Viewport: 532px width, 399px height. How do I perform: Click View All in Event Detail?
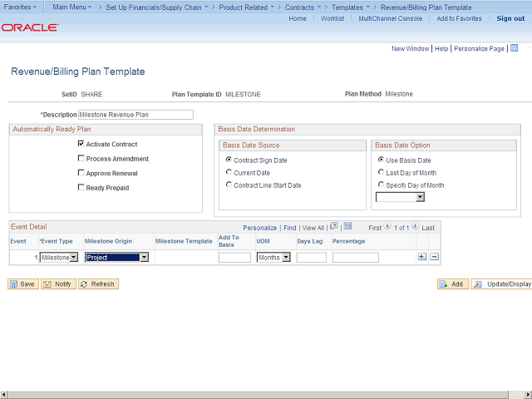[x=313, y=228]
